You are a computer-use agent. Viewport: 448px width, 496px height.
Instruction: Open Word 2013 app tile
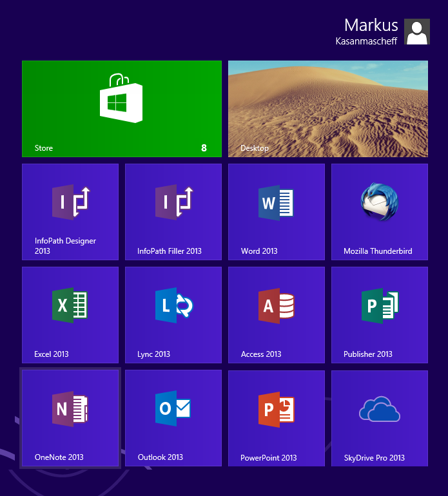click(x=277, y=212)
